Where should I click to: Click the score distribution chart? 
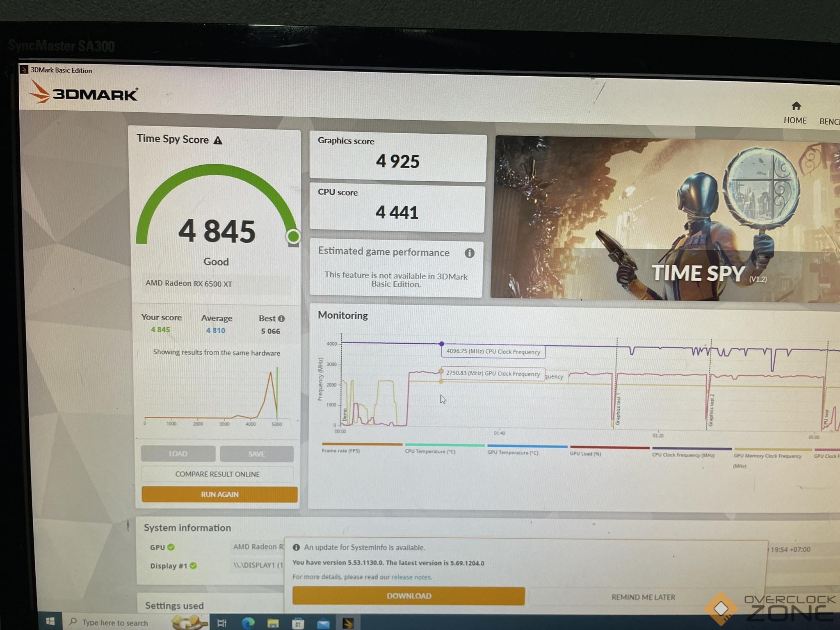(217, 396)
